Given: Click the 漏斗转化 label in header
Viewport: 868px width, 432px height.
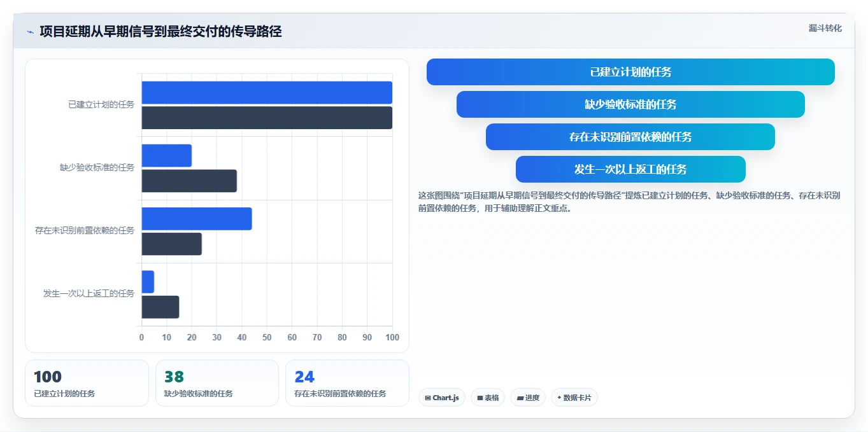Looking at the screenshot, I should 825,29.
